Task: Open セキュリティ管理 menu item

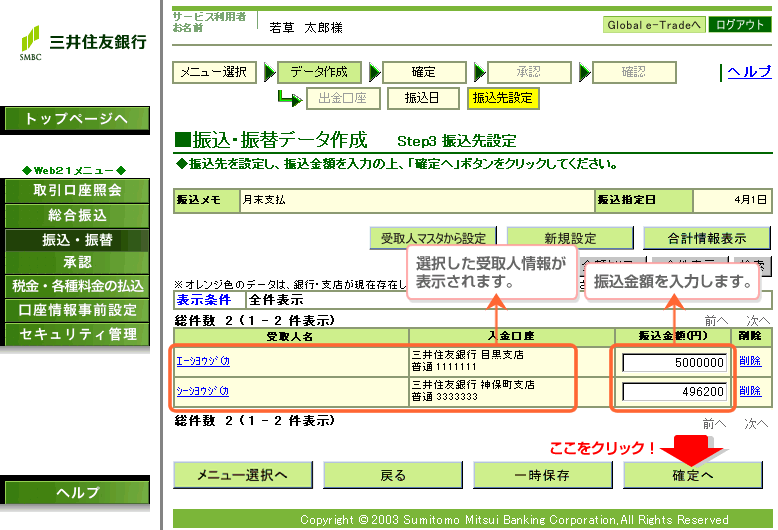Action: [x=77, y=334]
